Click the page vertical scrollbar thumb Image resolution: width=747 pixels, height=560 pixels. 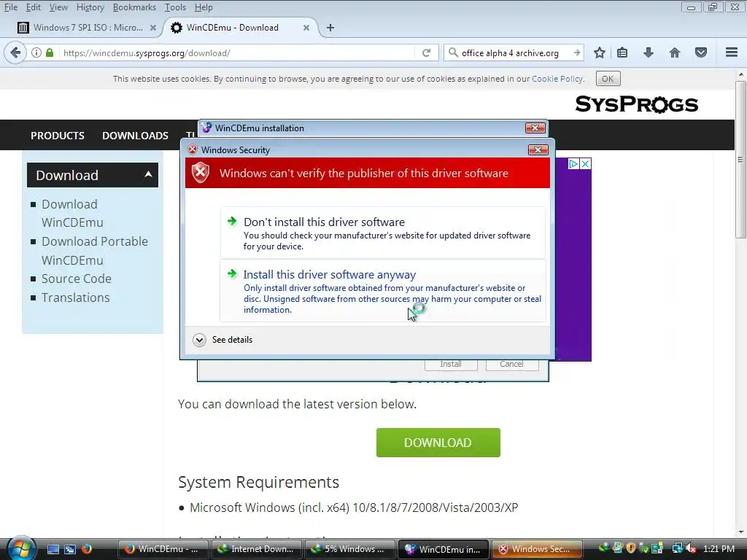click(x=740, y=160)
